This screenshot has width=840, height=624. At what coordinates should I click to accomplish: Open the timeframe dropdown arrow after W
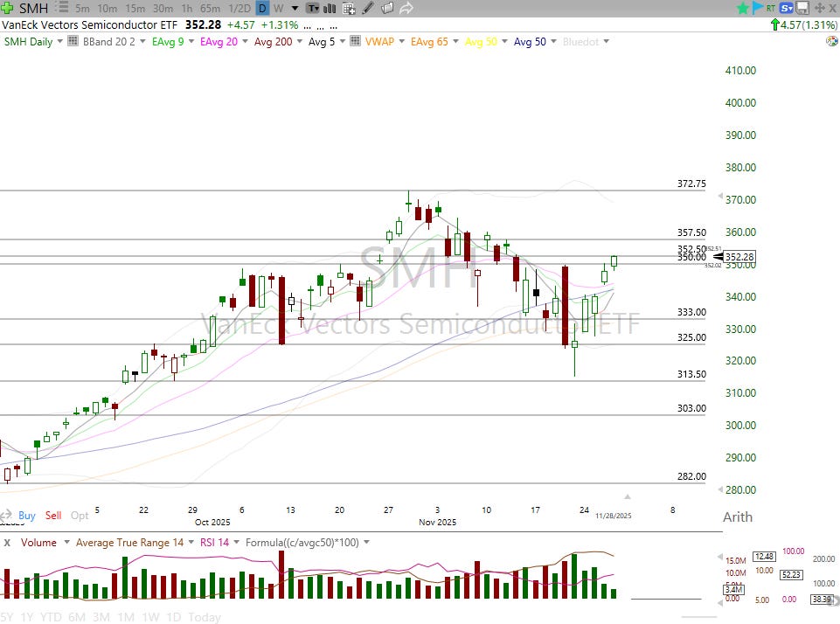click(x=295, y=9)
